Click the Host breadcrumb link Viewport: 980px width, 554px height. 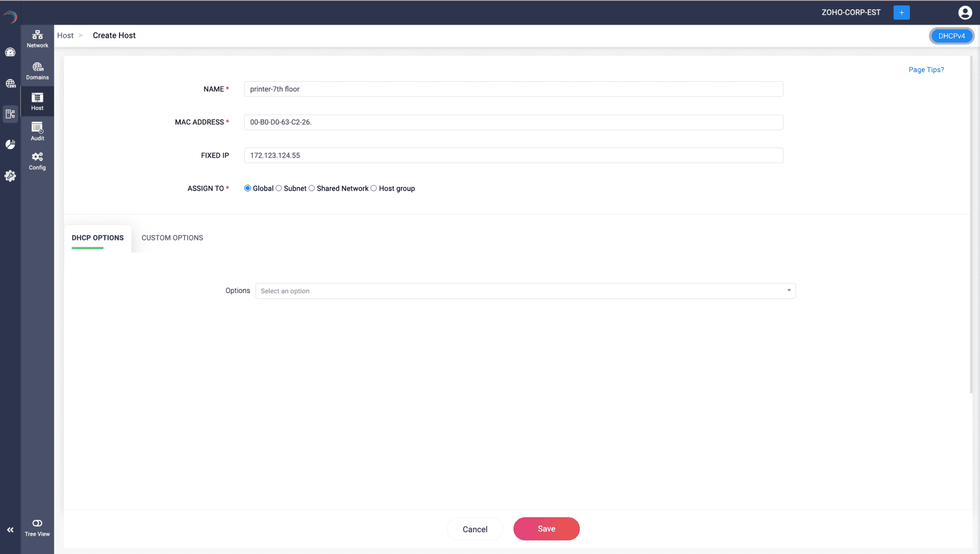tap(65, 36)
